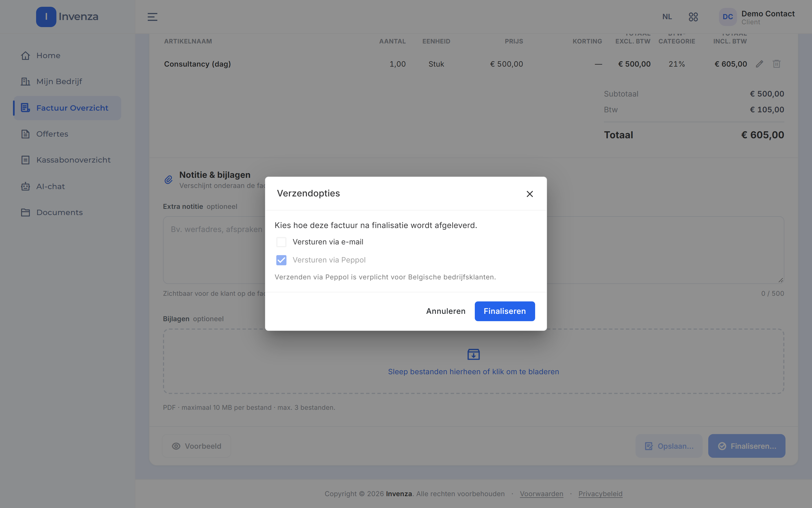This screenshot has width=812, height=508.
Task: Open the apps grid icon in header
Action: tap(693, 17)
